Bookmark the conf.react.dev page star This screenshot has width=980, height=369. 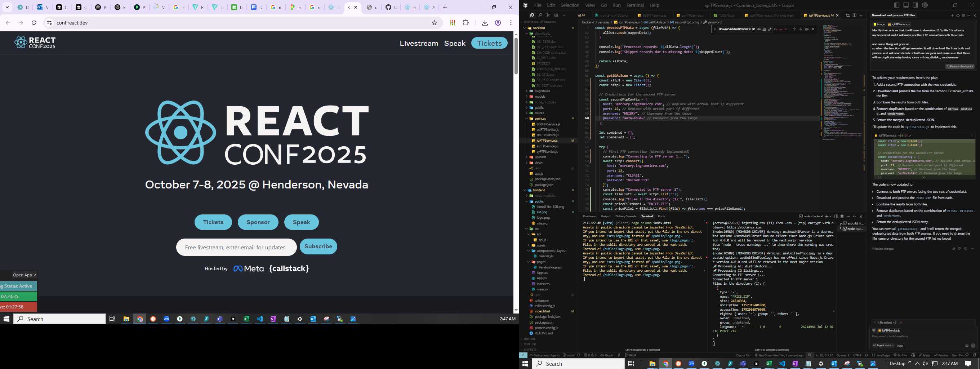pyautogui.click(x=435, y=22)
